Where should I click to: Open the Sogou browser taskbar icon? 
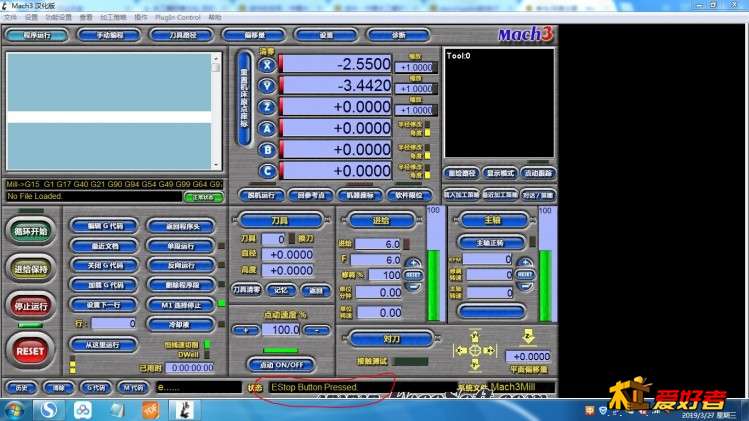point(49,410)
